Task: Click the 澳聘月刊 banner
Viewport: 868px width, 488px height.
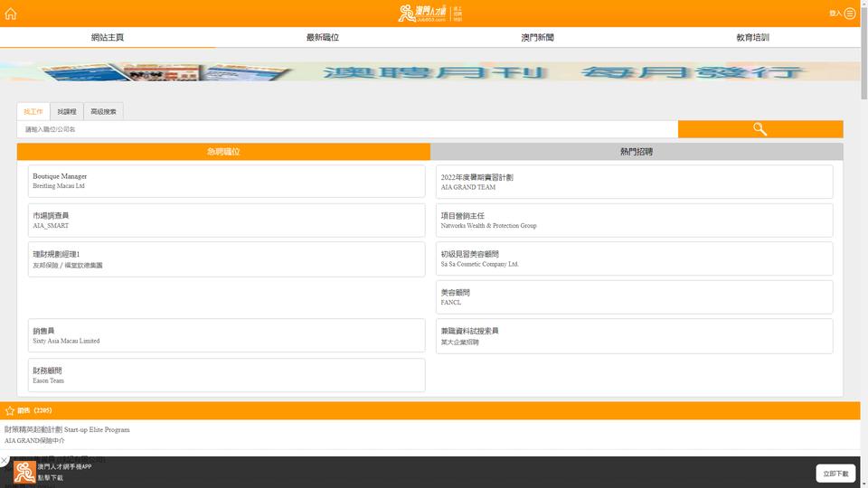Action: (x=430, y=71)
